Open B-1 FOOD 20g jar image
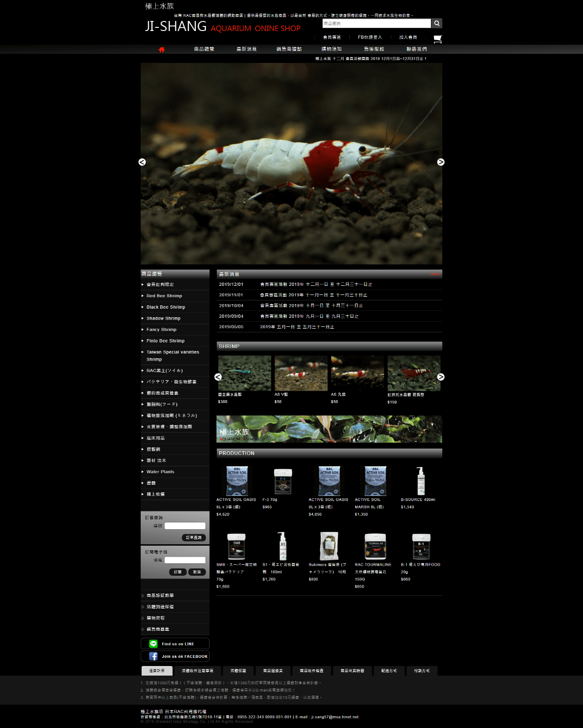 tap(421, 546)
